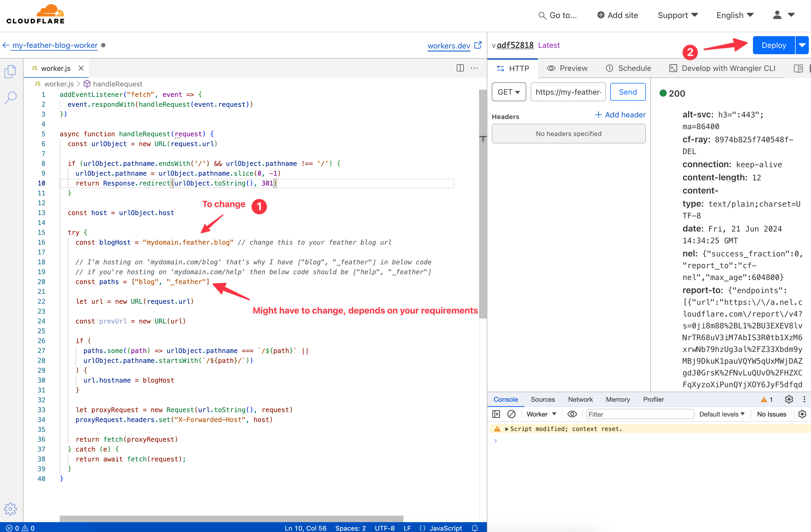Go back using the left arrow
811x532 pixels.
(6, 45)
